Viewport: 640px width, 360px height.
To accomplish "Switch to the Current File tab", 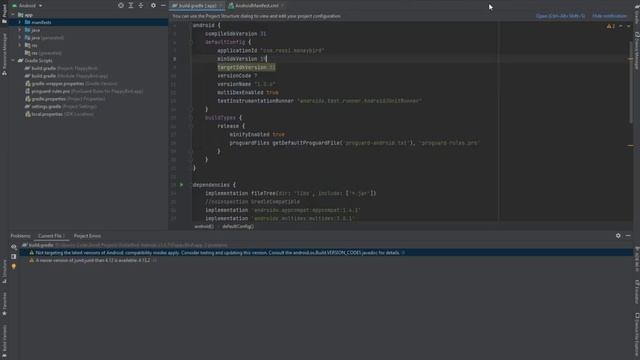I will point(51,236).
